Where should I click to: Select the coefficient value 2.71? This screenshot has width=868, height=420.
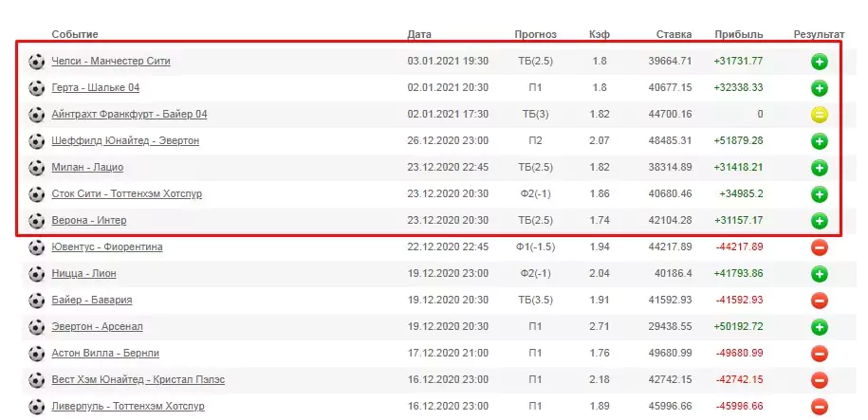tap(600, 326)
